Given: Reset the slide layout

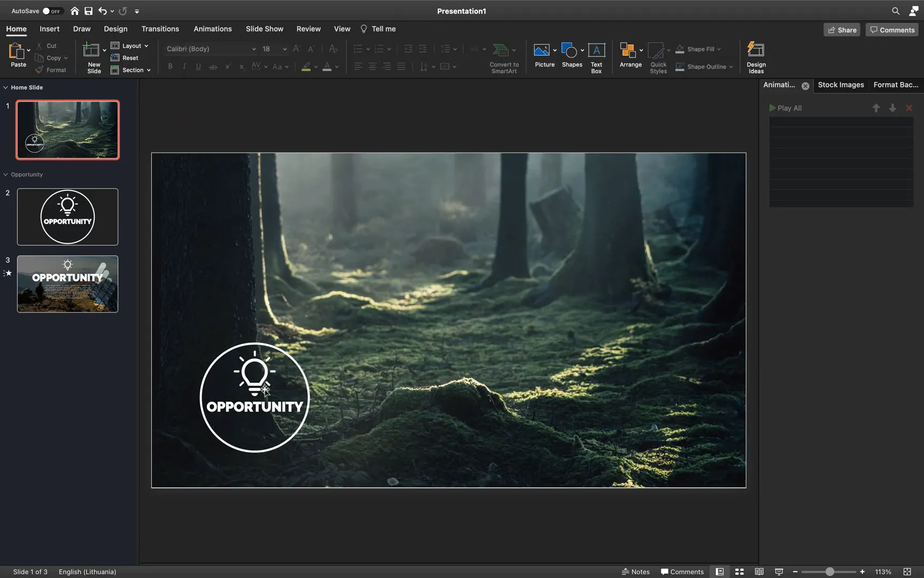Looking at the screenshot, I should (125, 58).
